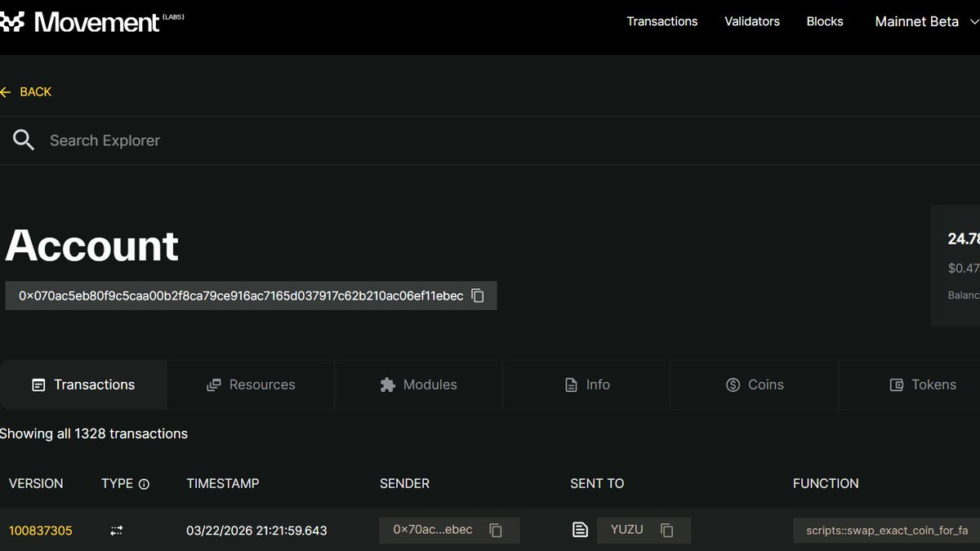Click the Info document icon
This screenshot has width=980, height=551.
pyautogui.click(x=570, y=384)
